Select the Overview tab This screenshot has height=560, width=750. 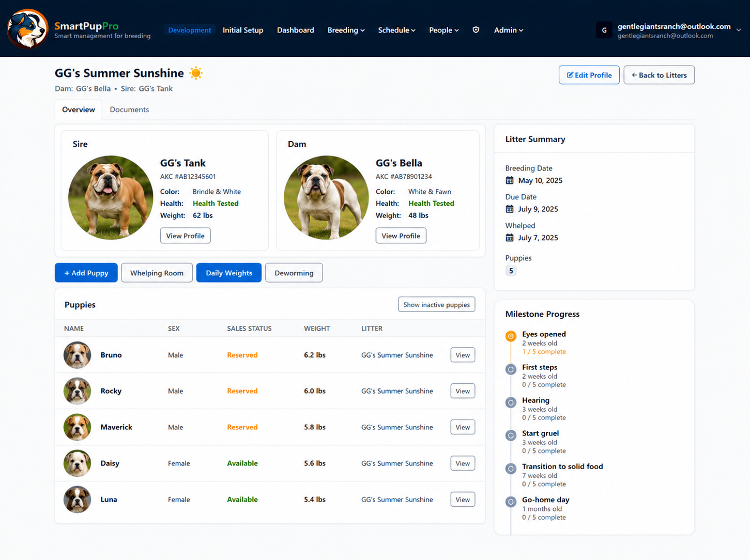[x=79, y=110]
